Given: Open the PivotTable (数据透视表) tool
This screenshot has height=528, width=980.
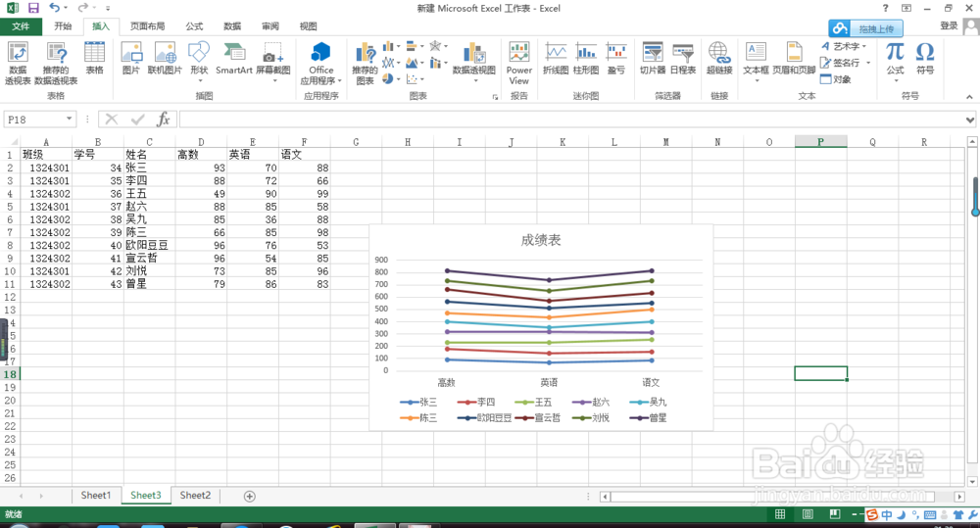Looking at the screenshot, I should point(18,63).
